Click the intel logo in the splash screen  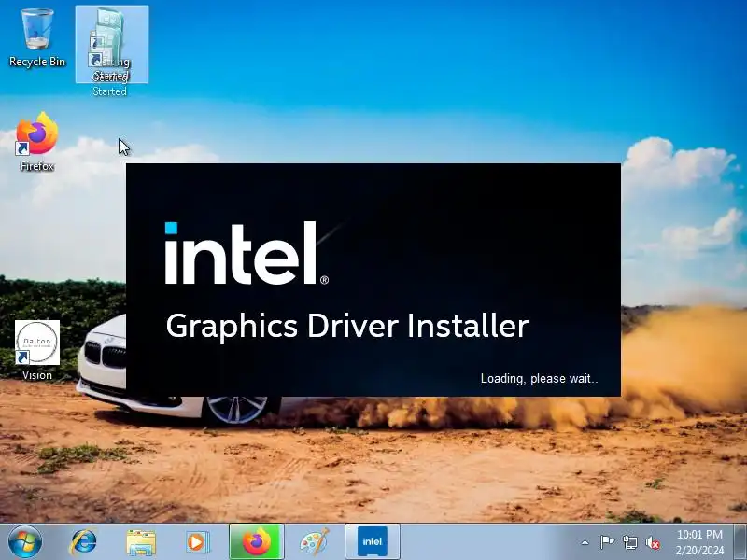click(x=247, y=253)
